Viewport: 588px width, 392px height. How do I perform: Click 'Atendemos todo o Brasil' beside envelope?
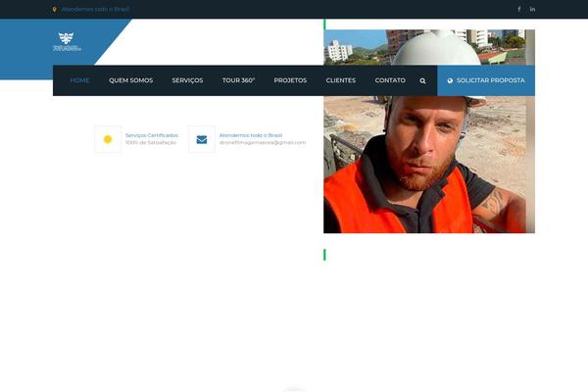click(251, 135)
